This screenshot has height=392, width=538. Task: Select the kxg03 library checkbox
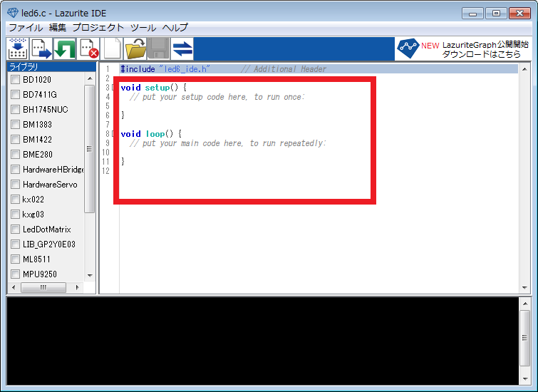[15, 215]
